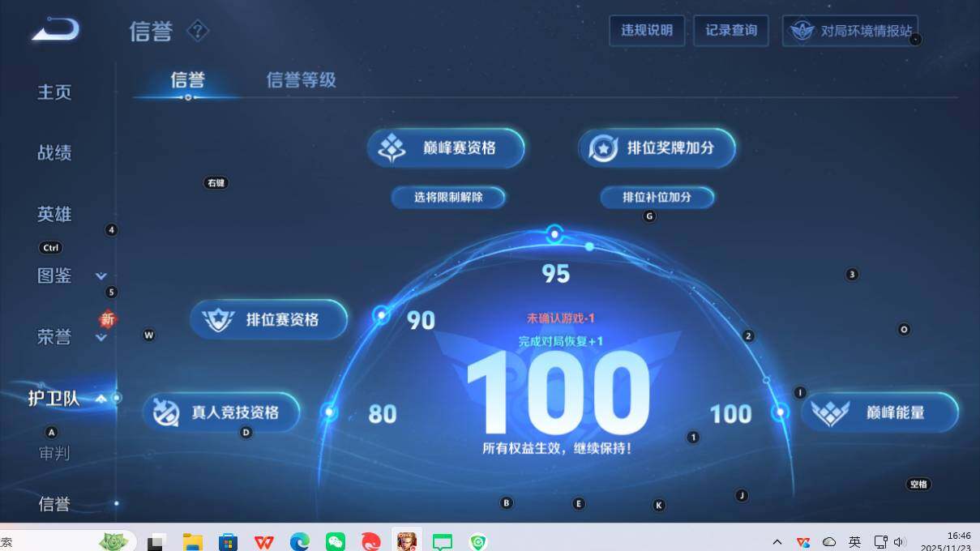Open Microsoft Edge from the taskbar
This screenshot has height=551, width=980.
click(300, 542)
